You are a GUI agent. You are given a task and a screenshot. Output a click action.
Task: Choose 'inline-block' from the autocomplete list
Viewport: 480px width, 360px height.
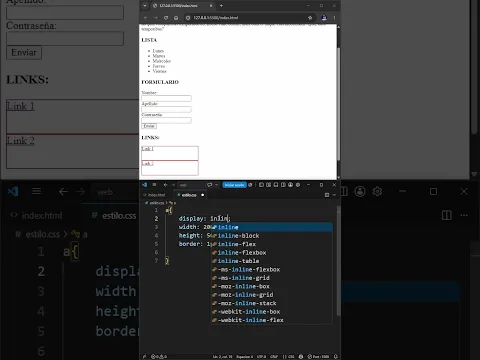coord(272,236)
